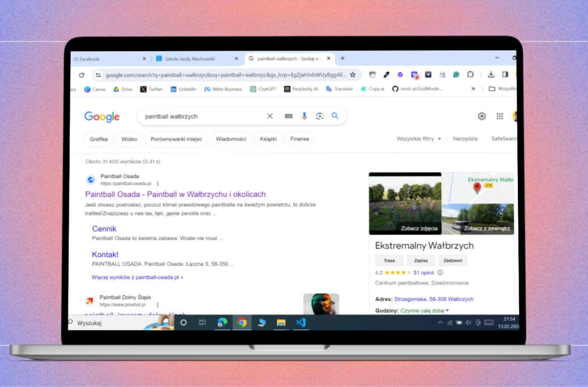588x387 pixels.
Task: Open the Strzegomska address link
Action: point(434,299)
